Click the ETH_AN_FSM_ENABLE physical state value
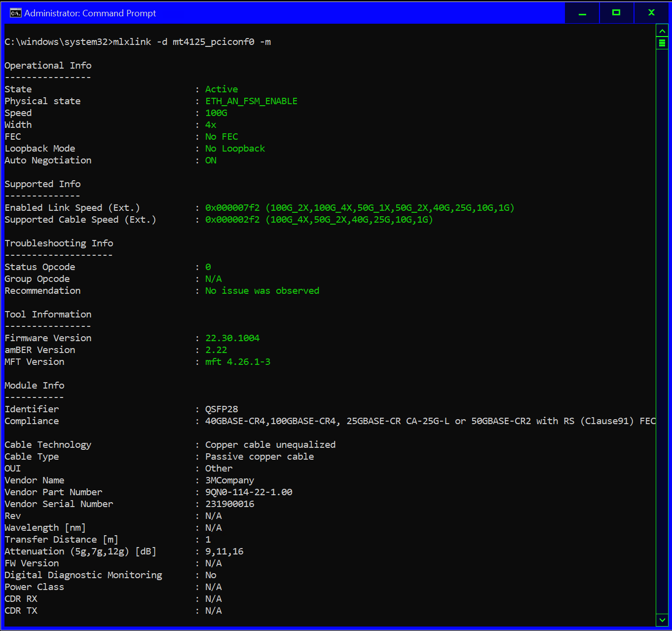672x631 pixels. click(x=251, y=101)
